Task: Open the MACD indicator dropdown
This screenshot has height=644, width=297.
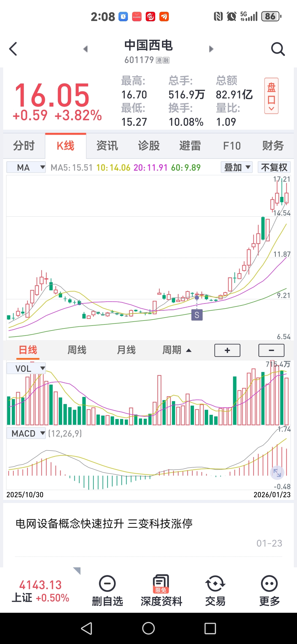Action: pos(26,433)
